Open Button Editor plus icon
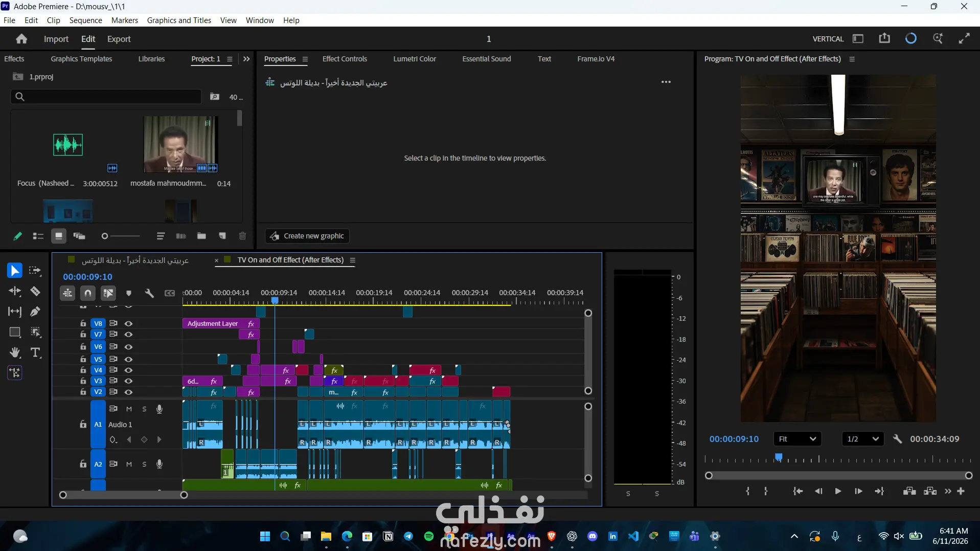 (961, 491)
